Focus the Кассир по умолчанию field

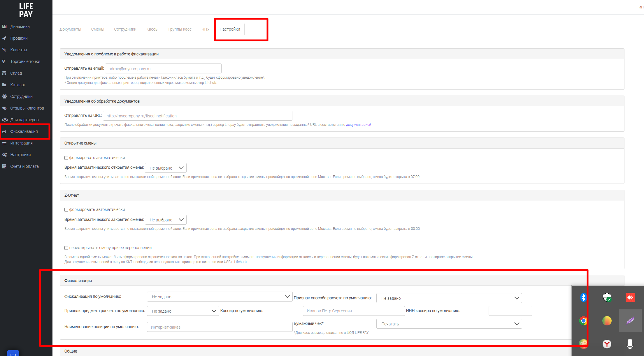pos(354,311)
